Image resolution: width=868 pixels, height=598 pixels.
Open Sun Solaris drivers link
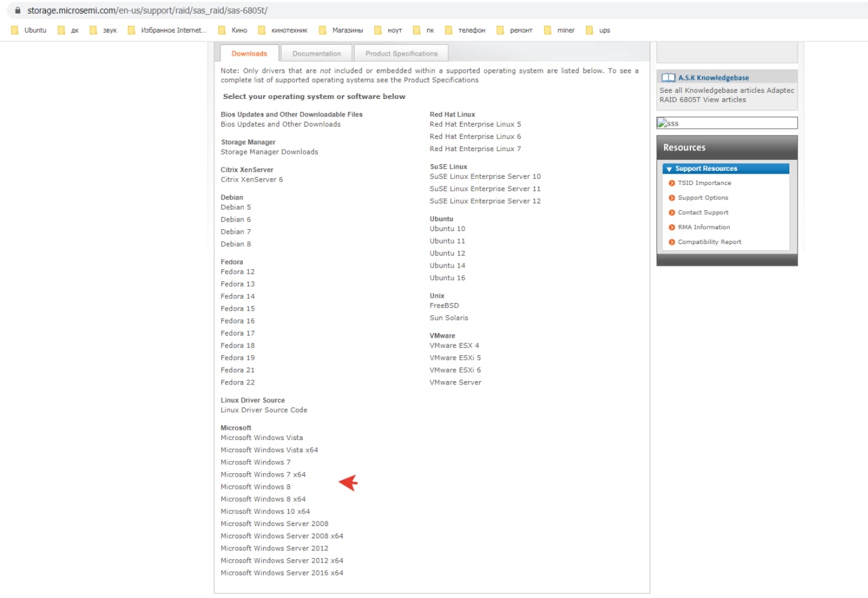point(449,318)
